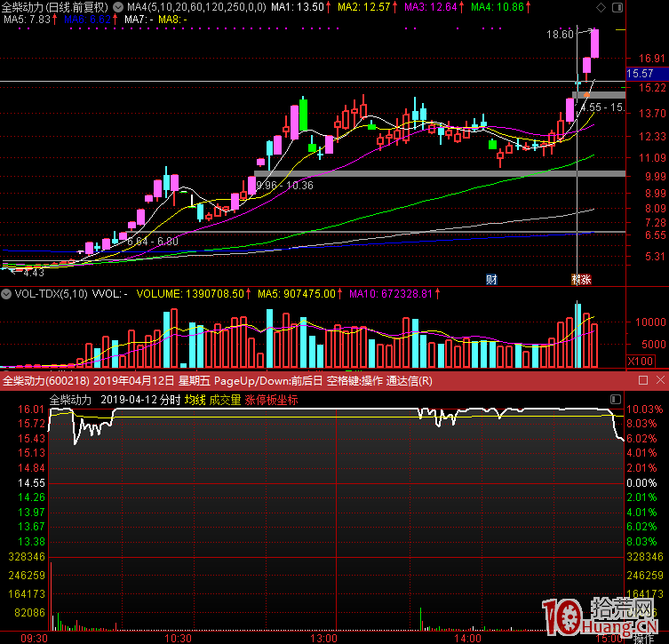The height and width of the screenshot is (644, 669).
Task: Click the MA1: 13.50 value
Action: [x=298, y=7]
